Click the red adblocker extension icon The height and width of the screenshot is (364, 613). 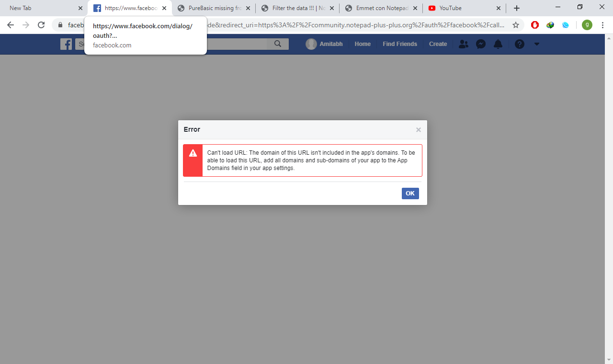(535, 25)
